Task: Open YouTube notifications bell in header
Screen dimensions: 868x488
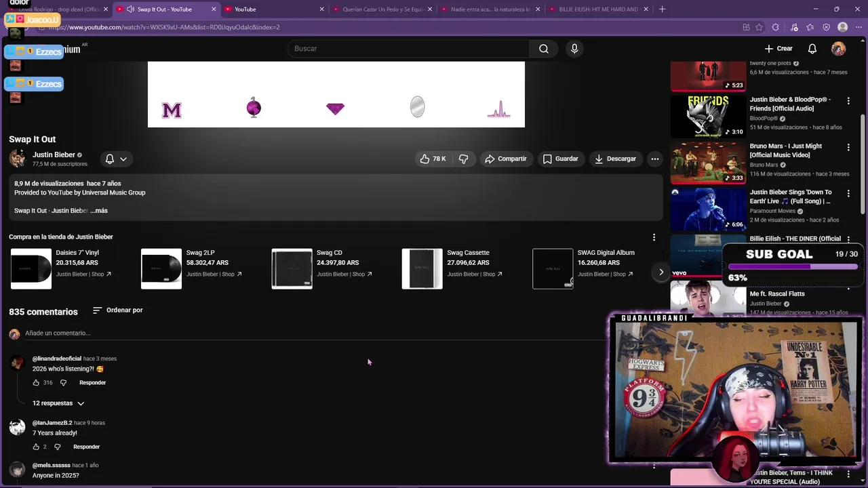Action: click(x=812, y=49)
